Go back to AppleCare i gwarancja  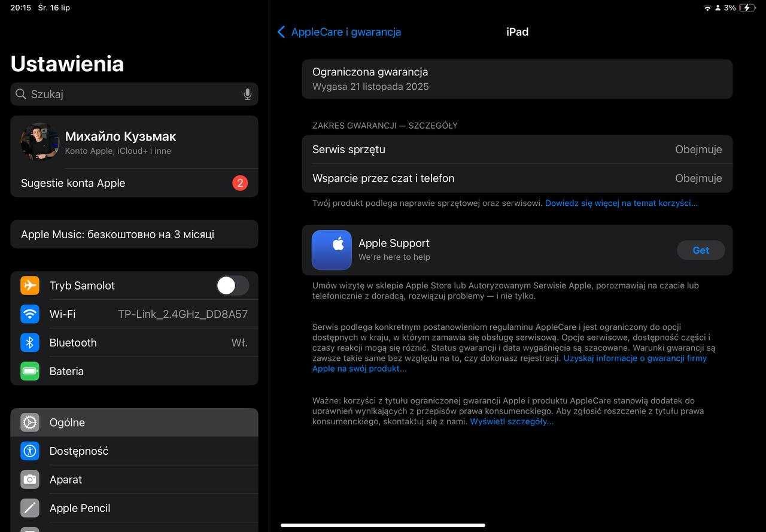(339, 32)
